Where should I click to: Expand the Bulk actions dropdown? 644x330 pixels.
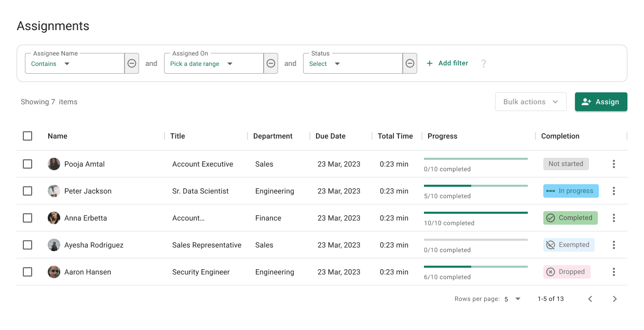click(x=530, y=102)
